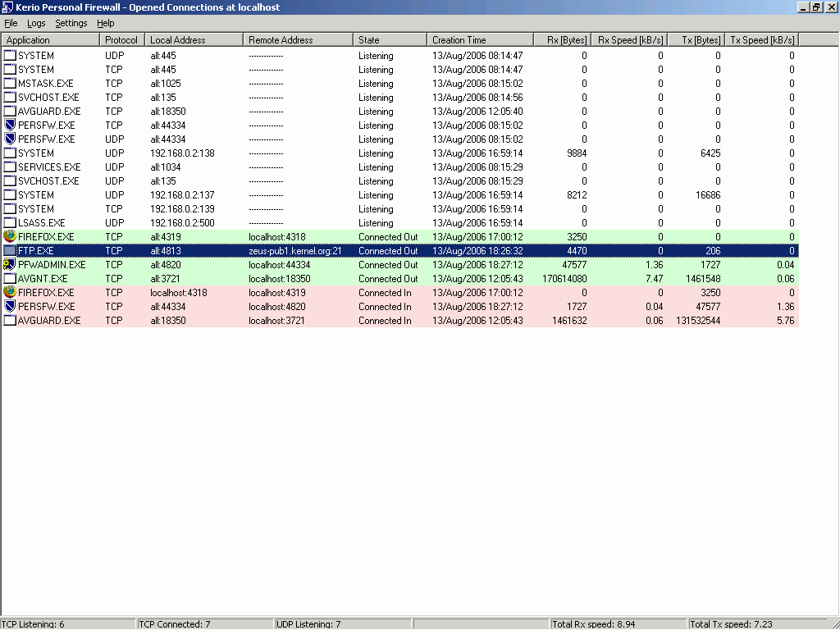Click the LSASS.EXE window icon
The height and width of the screenshot is (630, 840).
[x=10, y=222]
